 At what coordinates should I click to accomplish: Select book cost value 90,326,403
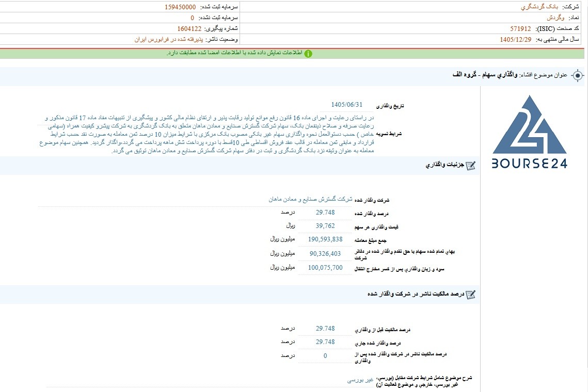325,254
